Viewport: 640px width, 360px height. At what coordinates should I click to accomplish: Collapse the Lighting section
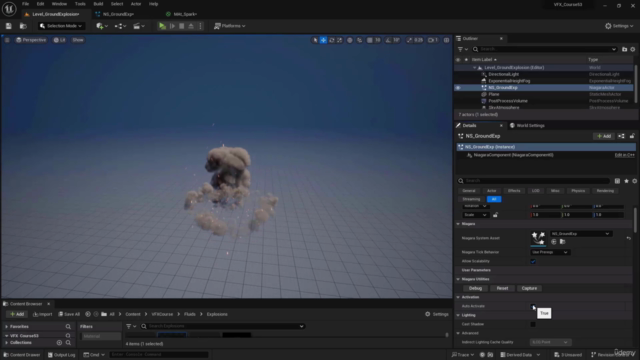coord(458,315)
